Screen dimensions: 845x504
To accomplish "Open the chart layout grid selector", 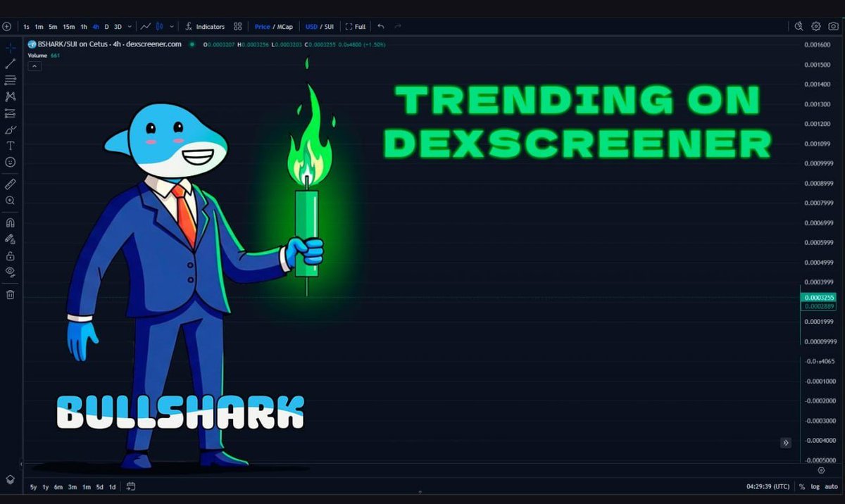I will pos(238,27).
